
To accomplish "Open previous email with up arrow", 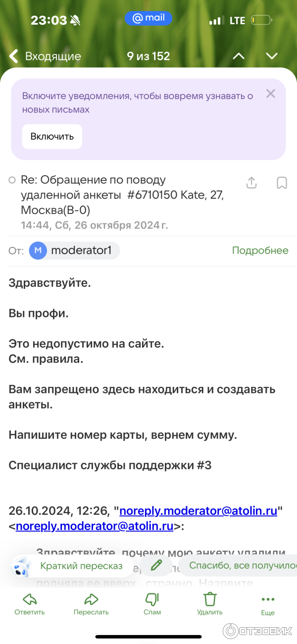I will 239,56.
